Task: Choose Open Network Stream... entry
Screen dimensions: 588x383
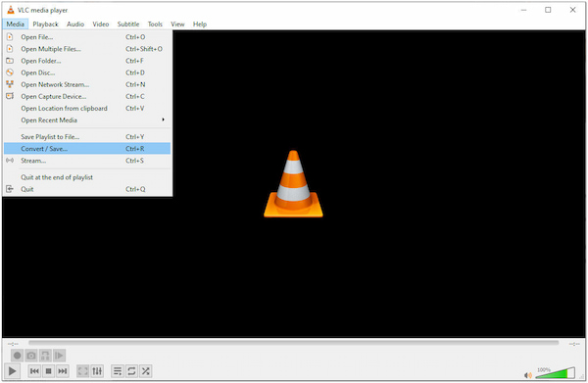Action: [87, 84]
